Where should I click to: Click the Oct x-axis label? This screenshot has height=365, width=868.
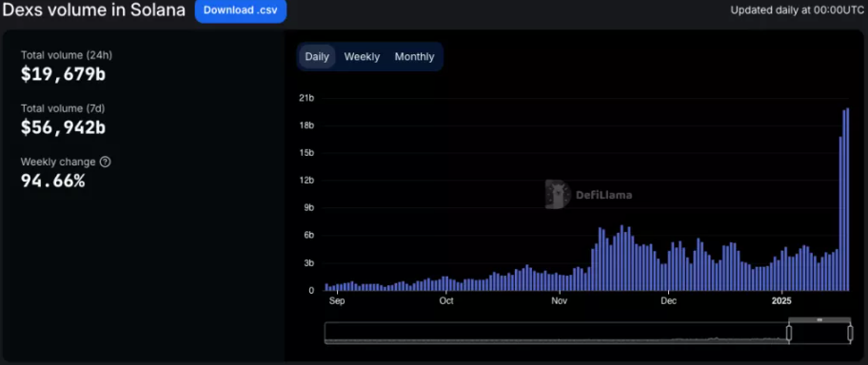click(x=446, y=301)
